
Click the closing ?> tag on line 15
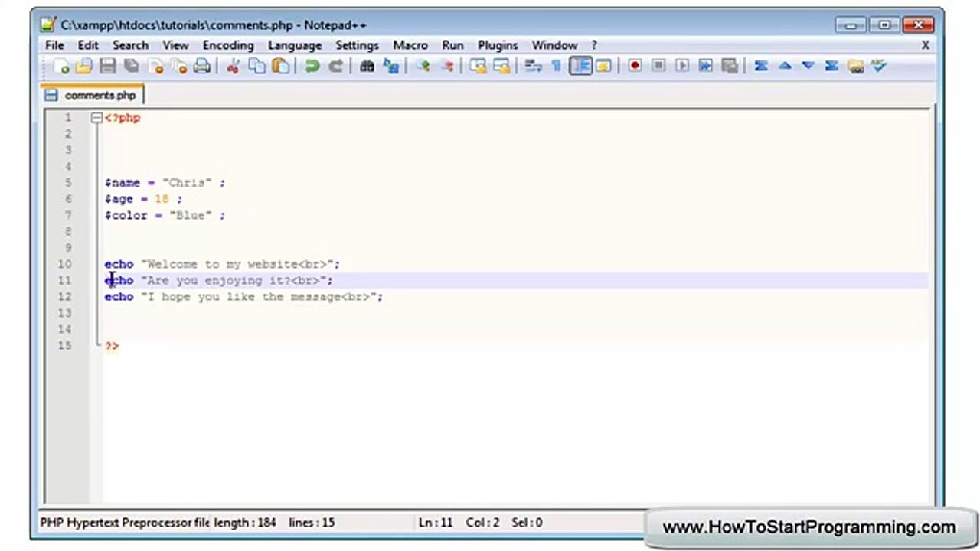(x=112, y=346)
